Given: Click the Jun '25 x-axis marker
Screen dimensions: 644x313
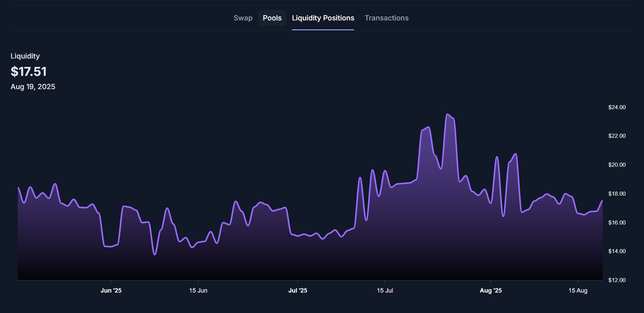Looking at the screenshot, I should pos(111,291).
